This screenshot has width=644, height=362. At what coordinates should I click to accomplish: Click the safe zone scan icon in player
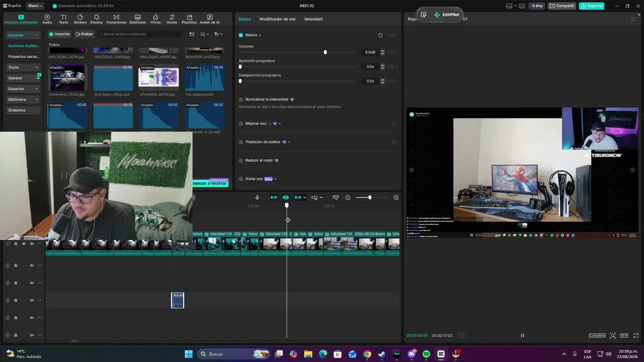pos(612,335)
